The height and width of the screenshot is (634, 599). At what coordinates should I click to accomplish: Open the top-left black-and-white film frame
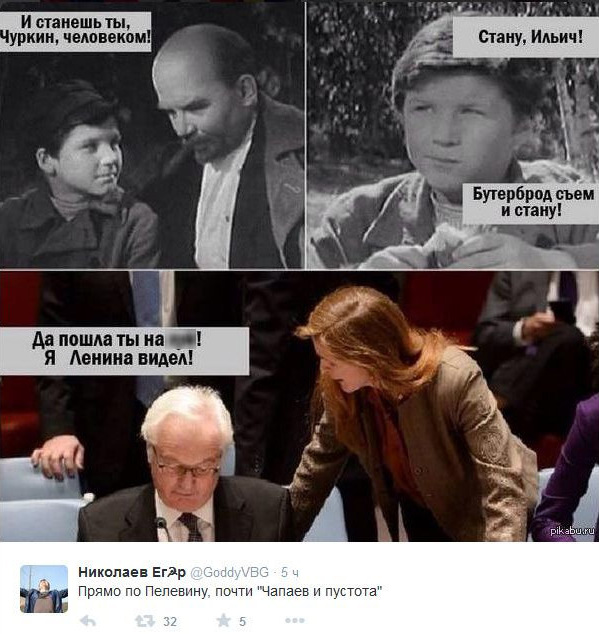tap(152, 135)
